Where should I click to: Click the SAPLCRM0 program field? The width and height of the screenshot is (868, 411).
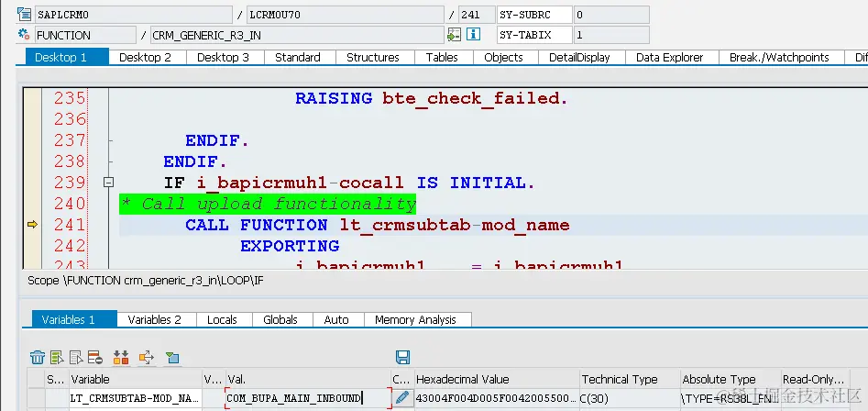pos(134,15)
